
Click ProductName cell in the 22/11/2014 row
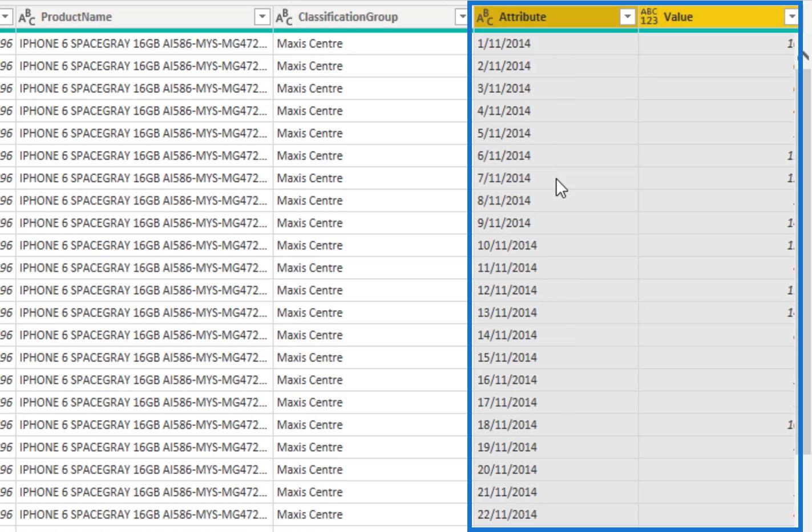pyautogui.click(x=144, y=514)
